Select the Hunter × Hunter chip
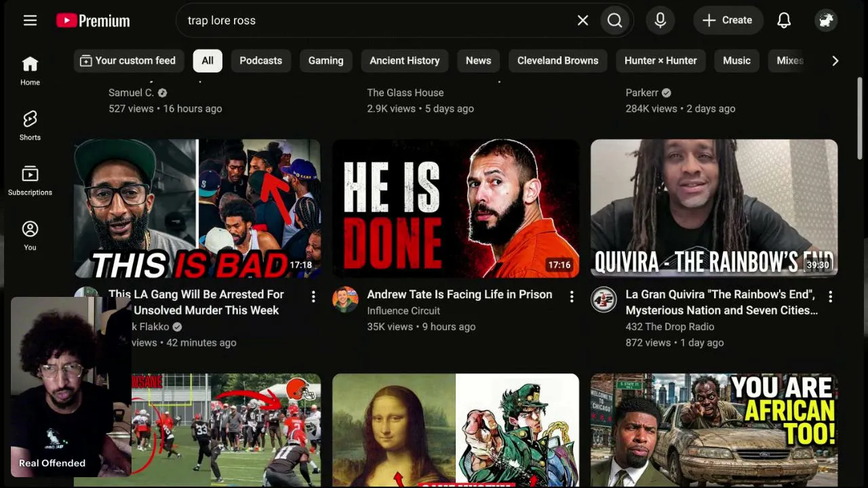868x488 pixels. 660,60
